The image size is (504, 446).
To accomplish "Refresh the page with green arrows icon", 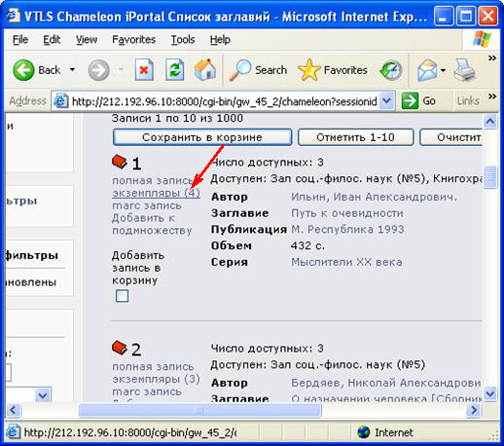I will point(175,69).
